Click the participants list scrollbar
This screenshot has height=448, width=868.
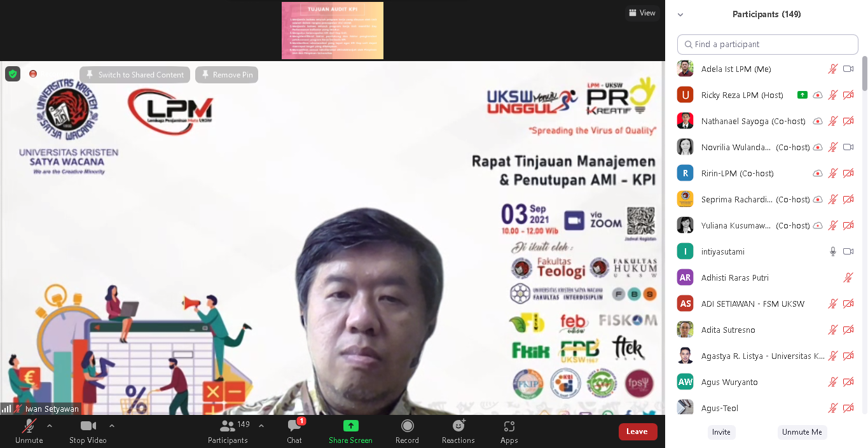[x=864, y=74]
